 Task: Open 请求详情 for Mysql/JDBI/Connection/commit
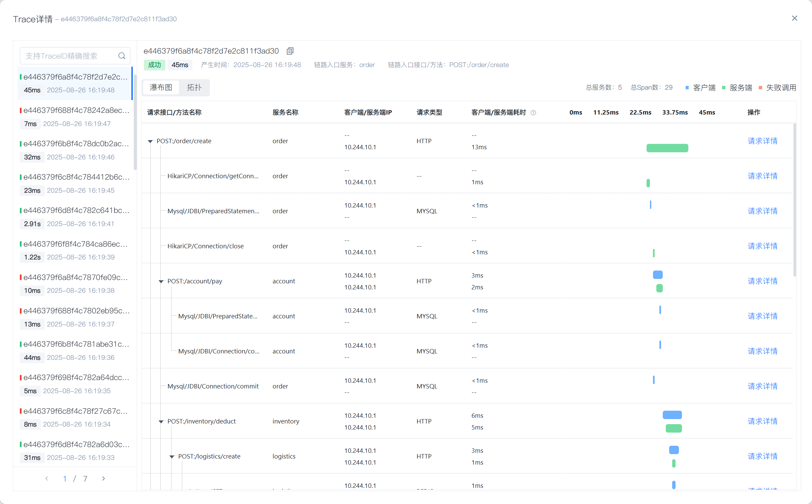[x=762, y=386]
